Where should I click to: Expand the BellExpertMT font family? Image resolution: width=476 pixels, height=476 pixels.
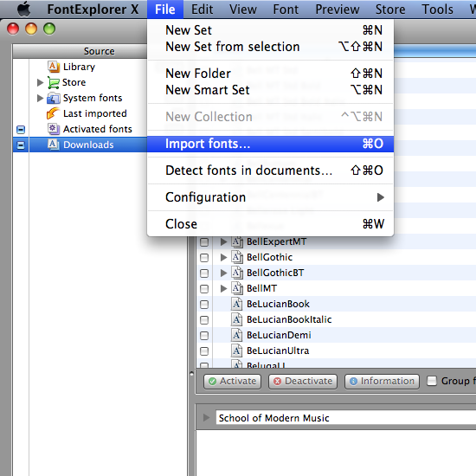point(224,241)
